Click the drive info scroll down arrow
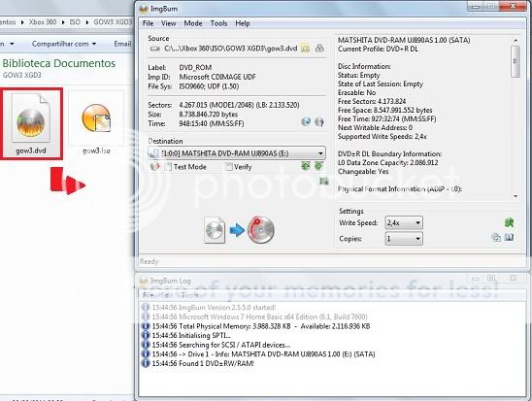The height and width of the screenshot is (401, 532). pos(515,196)
